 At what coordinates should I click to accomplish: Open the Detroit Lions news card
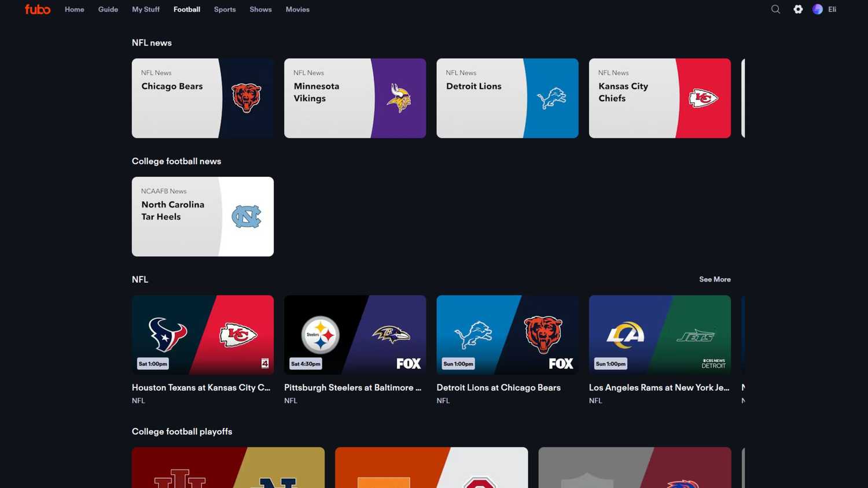pos(507,98)
